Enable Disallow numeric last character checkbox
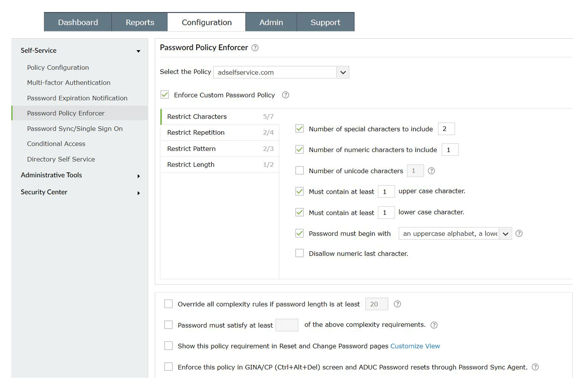Screen dimensions: 584x392 point(300,253)
